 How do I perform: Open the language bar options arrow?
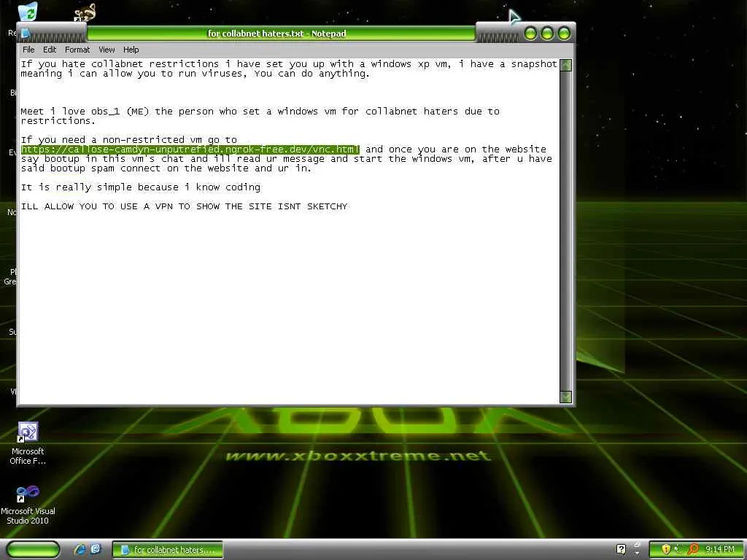pyautogui.click(x=638, y=553)
